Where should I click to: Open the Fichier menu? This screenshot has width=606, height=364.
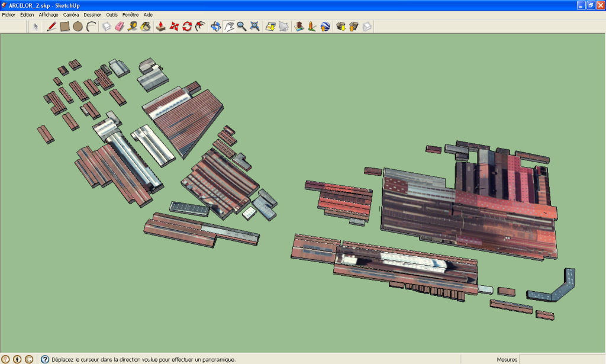(x=9, y=14)
